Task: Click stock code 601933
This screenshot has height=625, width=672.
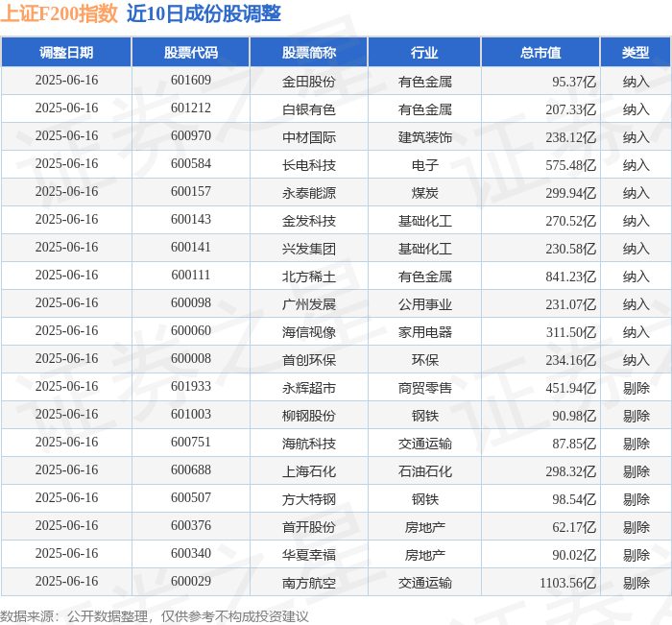Action: point(191,387)
